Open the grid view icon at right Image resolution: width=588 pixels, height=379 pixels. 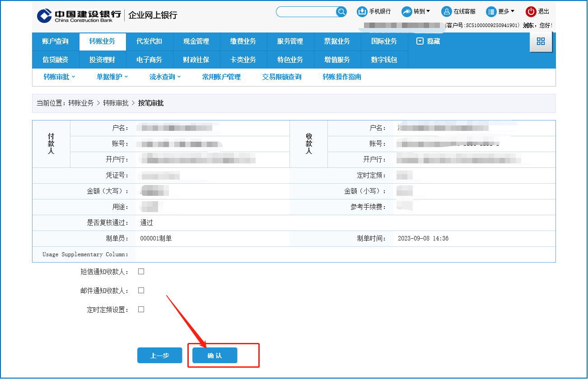click(x=541, y=42)
